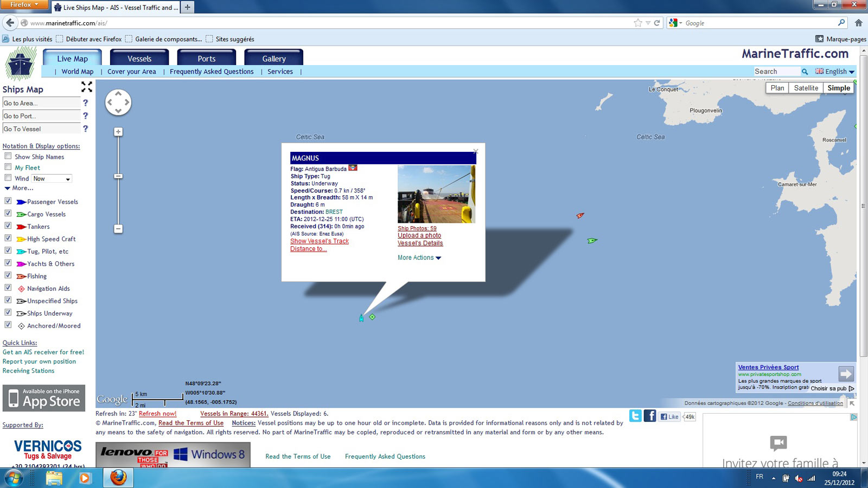Open the Live Map tab
868x488 pixels.
coord(72,59)
